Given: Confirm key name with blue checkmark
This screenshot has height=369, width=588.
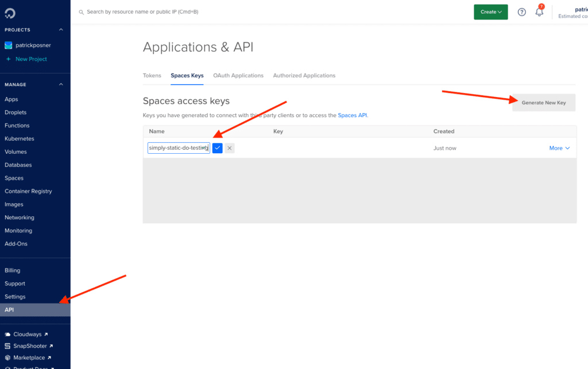Looking at the screenshot, I should [x=218, y=148].
